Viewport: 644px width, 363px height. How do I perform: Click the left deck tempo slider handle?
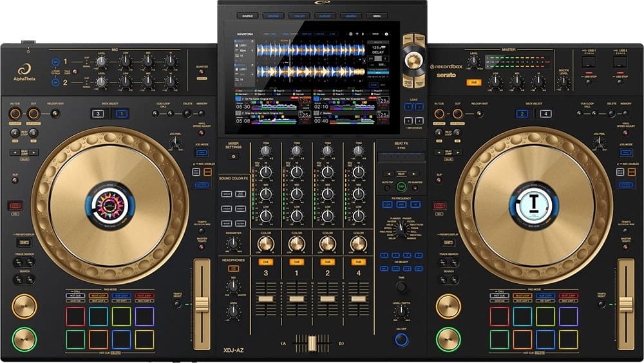202,305
